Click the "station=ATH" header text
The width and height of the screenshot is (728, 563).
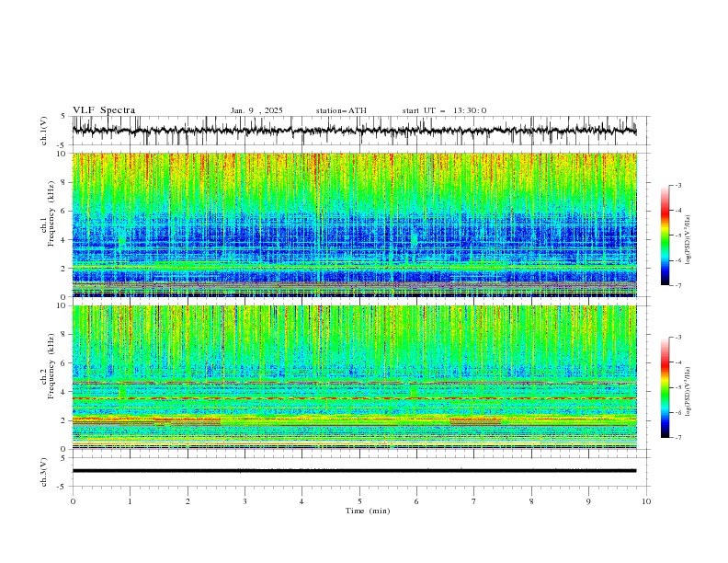(x=341, y=110)
